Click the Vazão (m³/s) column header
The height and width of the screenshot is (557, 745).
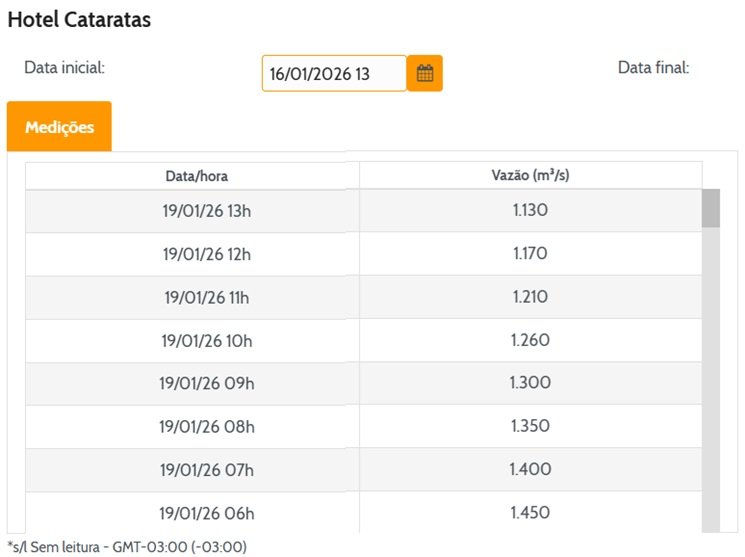(530, 176)
